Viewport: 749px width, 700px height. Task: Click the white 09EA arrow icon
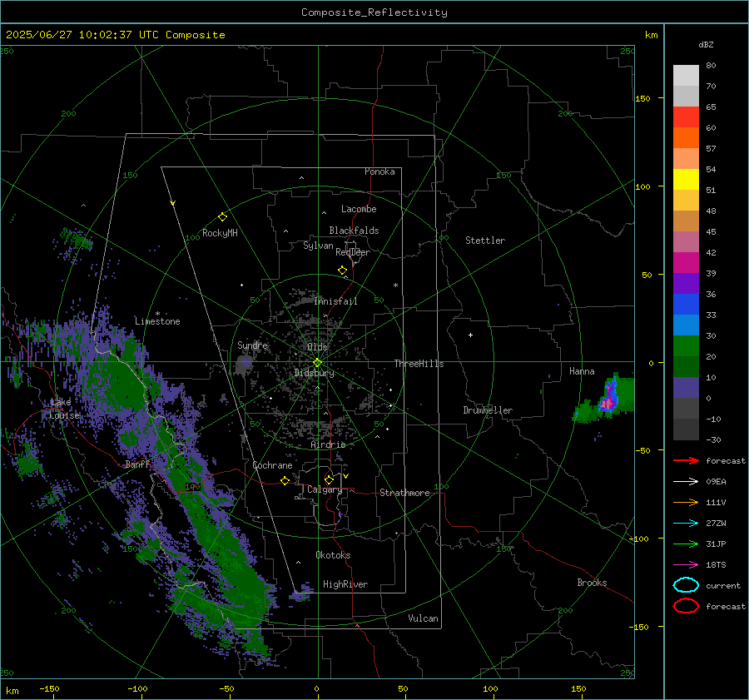pyautogui.click(x=686, y=481)
